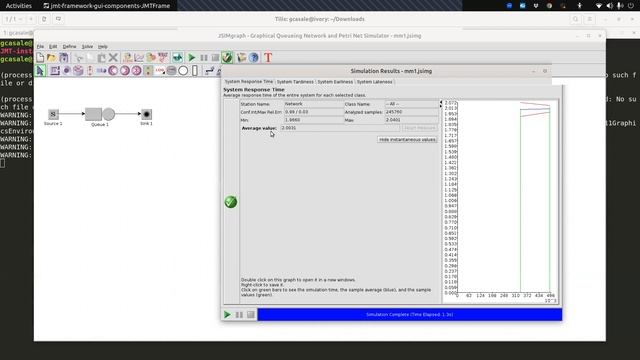Image resolution: width=640 pixels, height=360 pixels.
Task: Click the blue Simulation Complete progress bar
Action: [x=410, y=315]
